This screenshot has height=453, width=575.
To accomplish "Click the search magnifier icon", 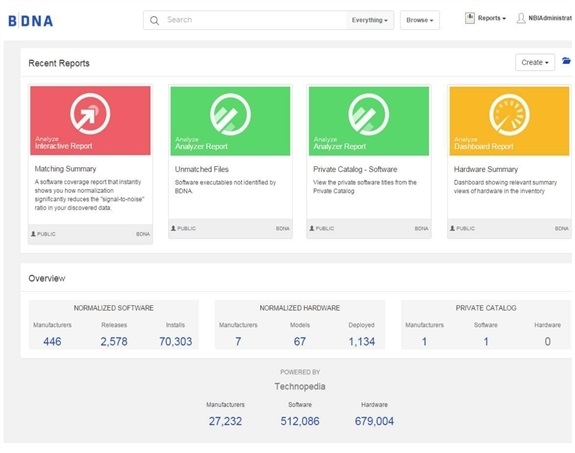I will [x=154, y=21].
